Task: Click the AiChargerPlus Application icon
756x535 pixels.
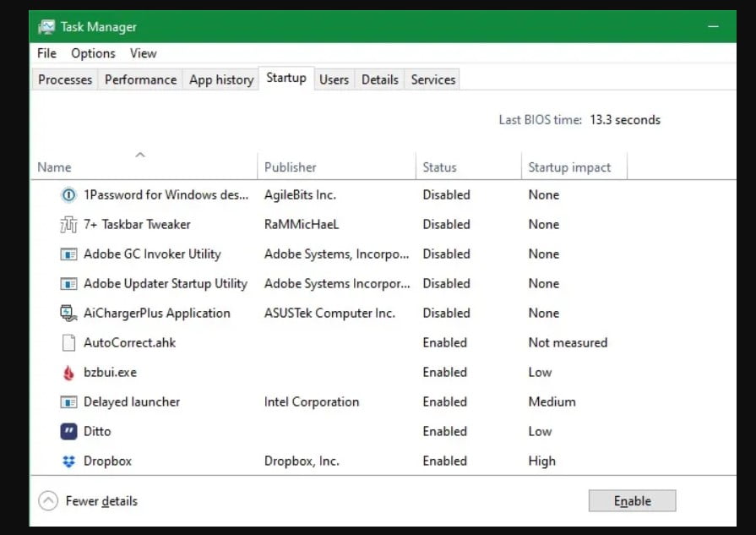Action: pos(68,314)
